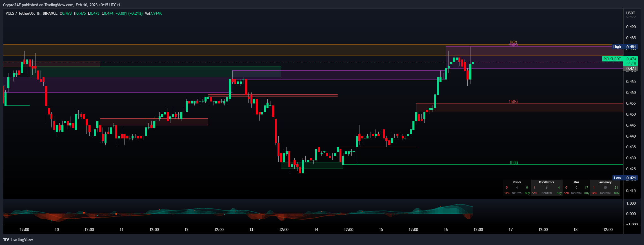Click the MAs column header in ratings table
The width and height of the screenshot is (644, 245).
click(576, 182)
